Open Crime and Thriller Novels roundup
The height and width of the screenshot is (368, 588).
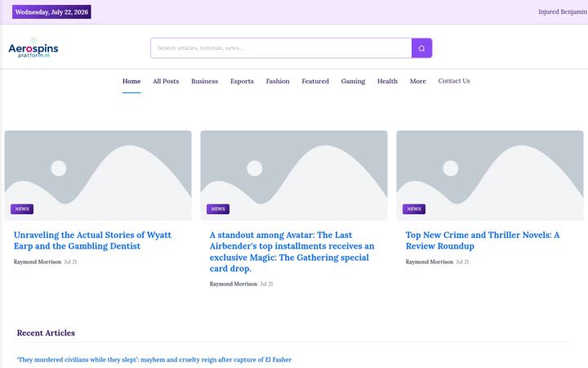[483, 240]
